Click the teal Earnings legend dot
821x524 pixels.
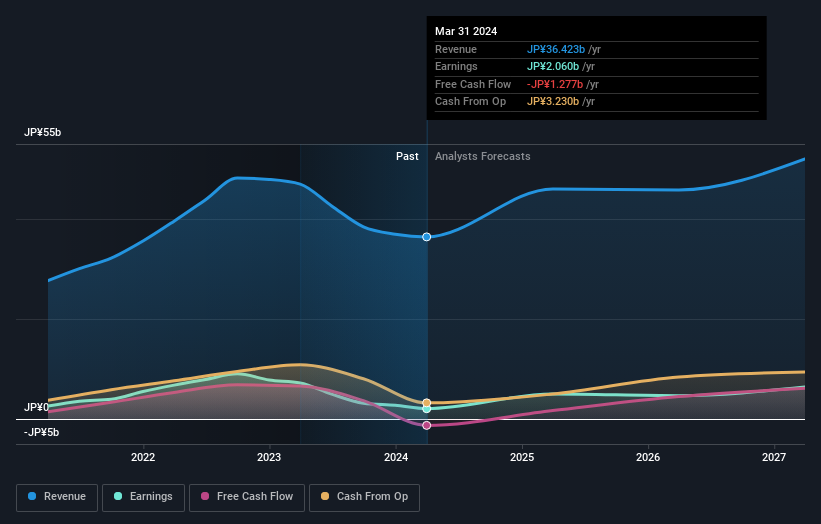(118, 496)
